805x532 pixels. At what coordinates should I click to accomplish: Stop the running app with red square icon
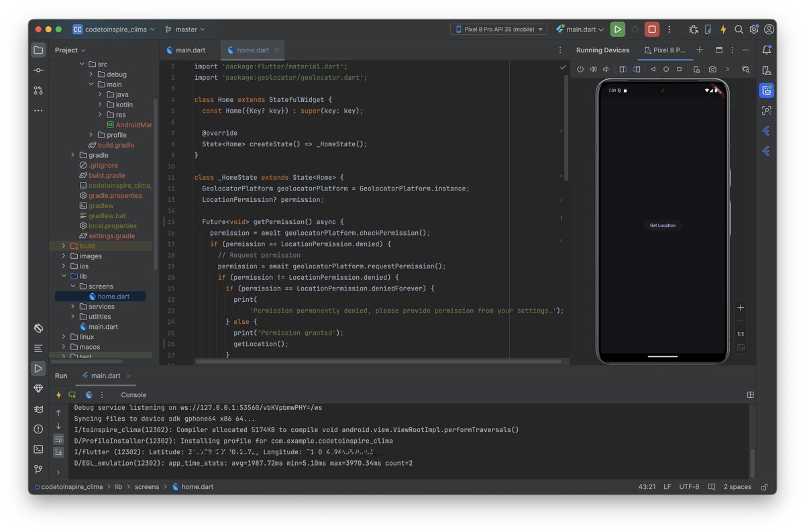tap(651, 29)
